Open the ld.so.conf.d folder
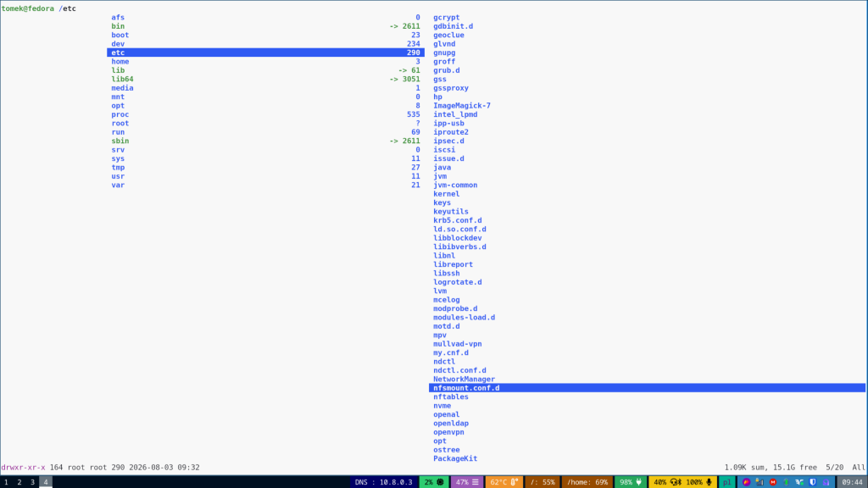Screen dimensions: 868x488 459,229
